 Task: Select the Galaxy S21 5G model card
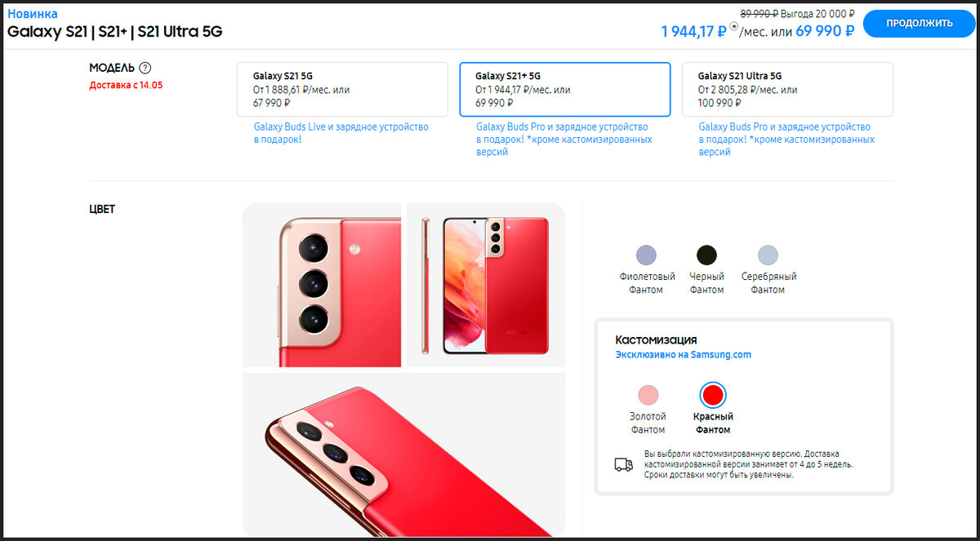tap(342, 90)
